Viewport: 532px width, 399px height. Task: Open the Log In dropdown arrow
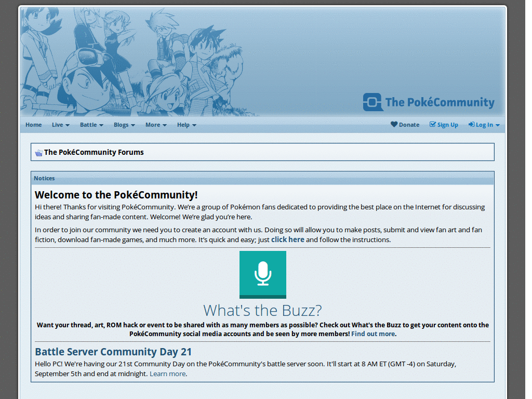pyautogui.click(x=497, y=125)
